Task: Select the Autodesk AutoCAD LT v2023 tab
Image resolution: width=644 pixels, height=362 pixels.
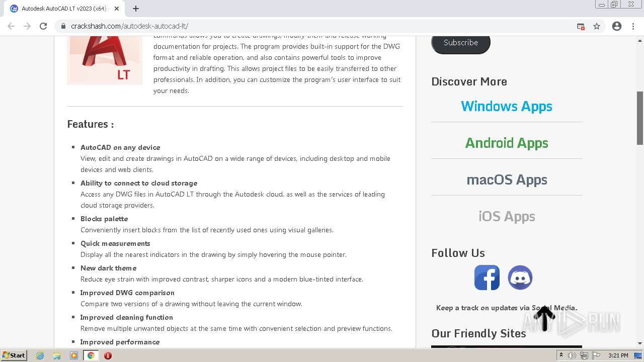Action: pos(64,9)
